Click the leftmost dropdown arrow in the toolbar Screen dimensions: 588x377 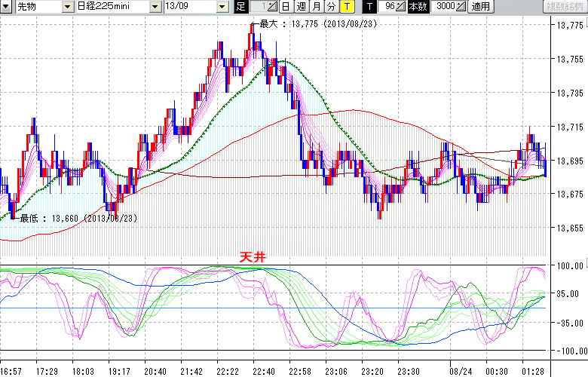click(6, 7)
